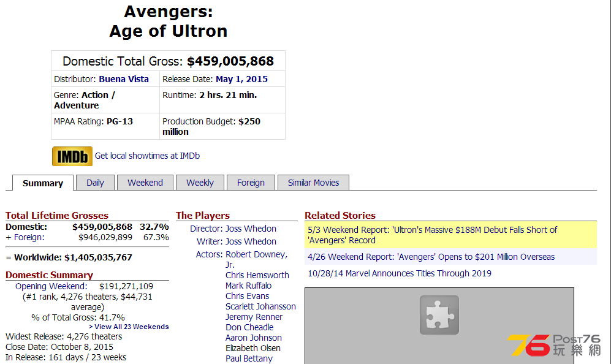Viewport: 611px width, 364px height.
Task: Open the Daily tab
Action: [x=95, y=183]
